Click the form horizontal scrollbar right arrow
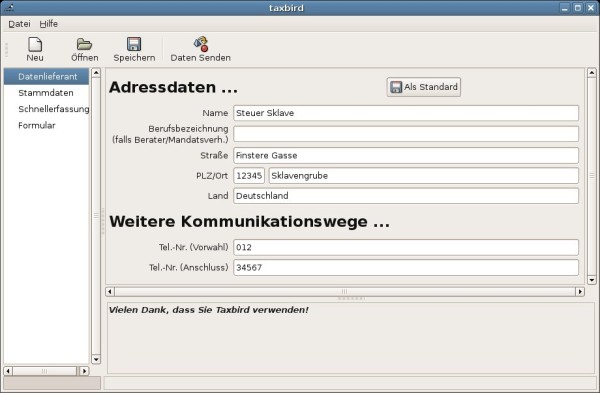 (x=580, y=292)
